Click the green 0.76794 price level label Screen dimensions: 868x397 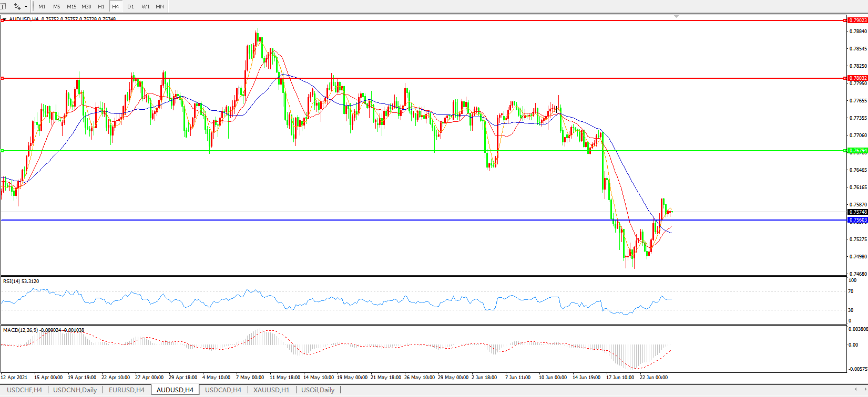click(x=857, y=151)
